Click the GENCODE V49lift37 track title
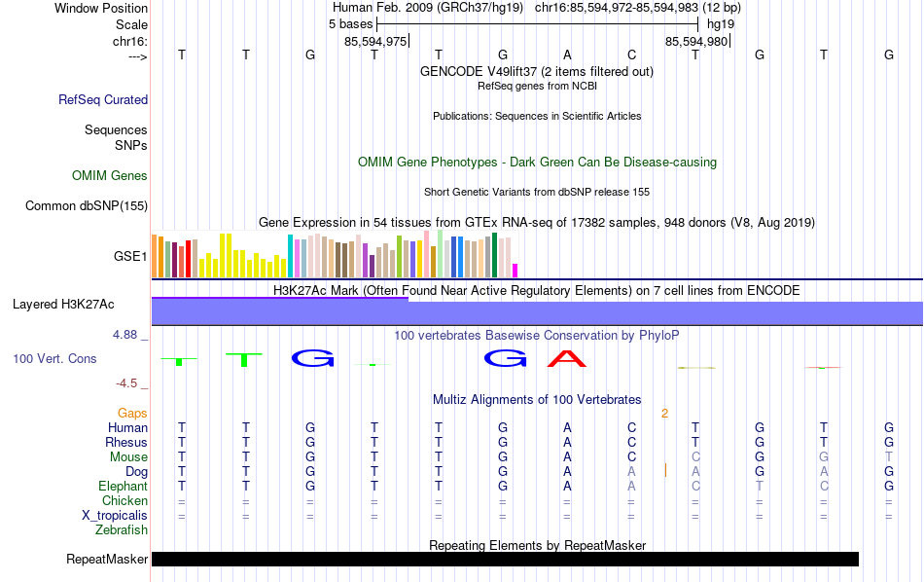 pyautogui.click(x=537, y=71)
